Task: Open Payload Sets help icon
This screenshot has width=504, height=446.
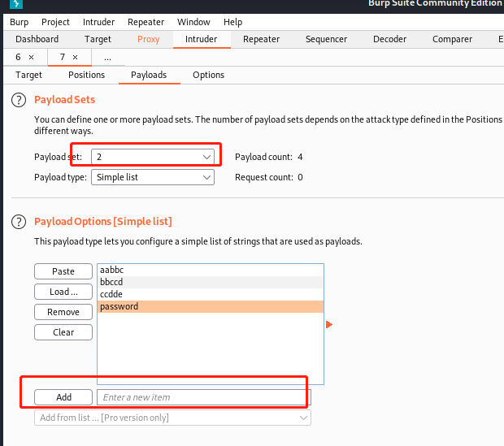Action: click(19, 100)
